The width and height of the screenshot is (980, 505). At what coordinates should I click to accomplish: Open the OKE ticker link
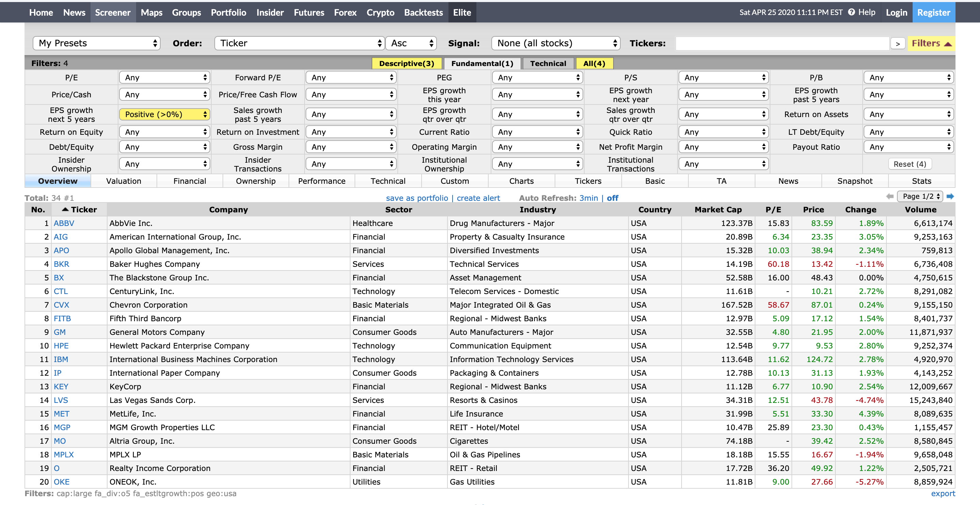pos(62,482)
